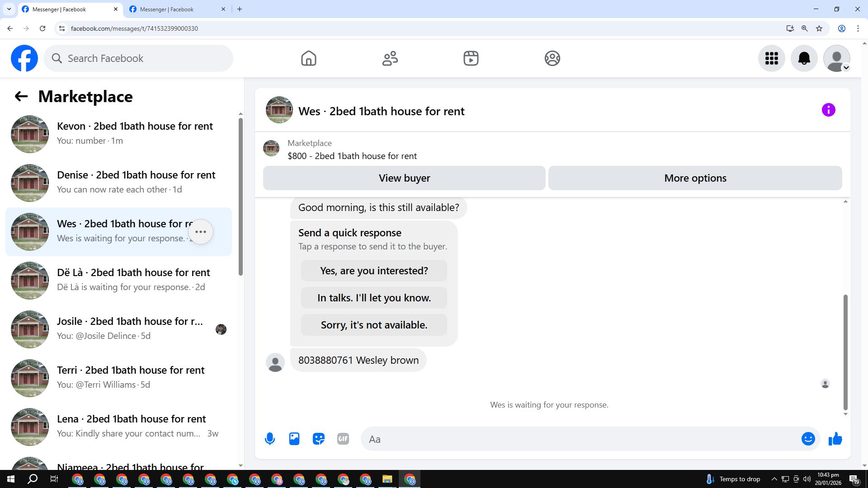Choose a sticker to send
This screenshot has height=488, width=868.
tap(319, 439)
